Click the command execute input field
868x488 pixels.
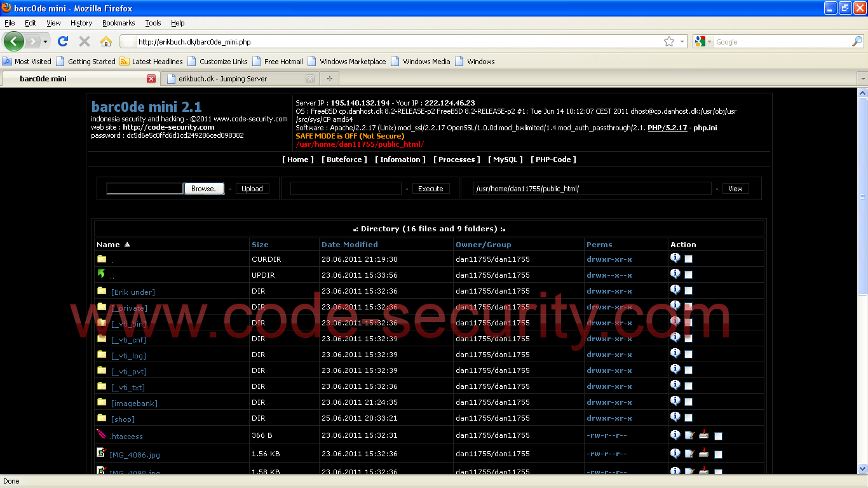[346, 189]
